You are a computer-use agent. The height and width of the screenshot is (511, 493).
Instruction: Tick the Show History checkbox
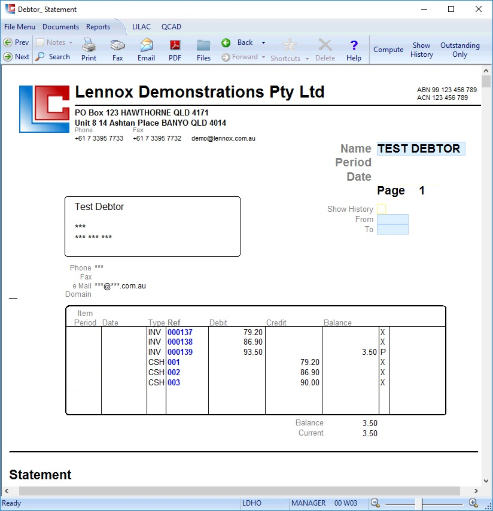(382, 209)
